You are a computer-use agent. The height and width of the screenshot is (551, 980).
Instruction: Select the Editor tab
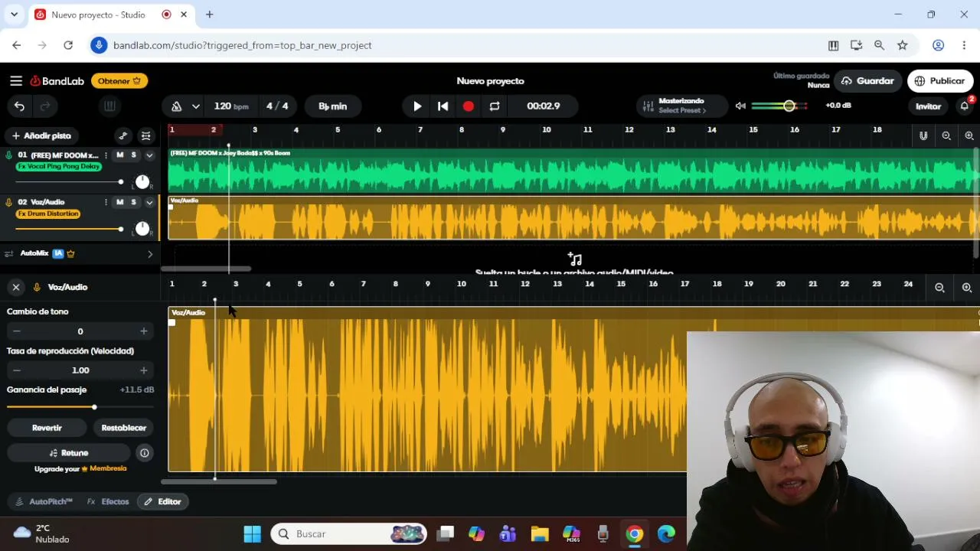pos(162,502)
